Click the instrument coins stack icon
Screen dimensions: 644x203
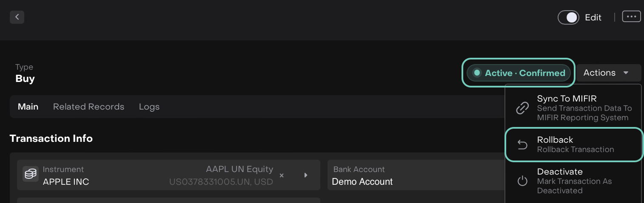31,174
